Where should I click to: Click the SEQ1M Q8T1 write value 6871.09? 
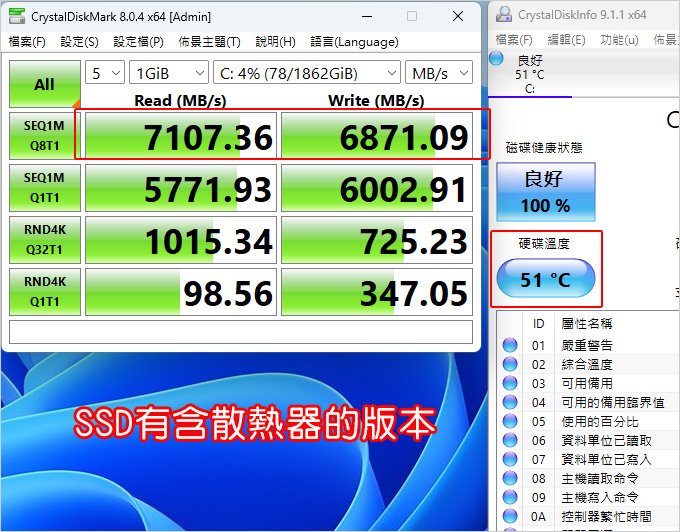377,136
